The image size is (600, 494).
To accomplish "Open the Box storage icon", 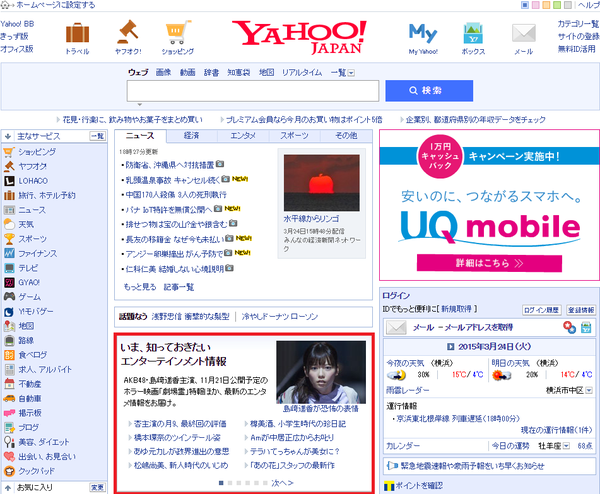I will (473, 33).
